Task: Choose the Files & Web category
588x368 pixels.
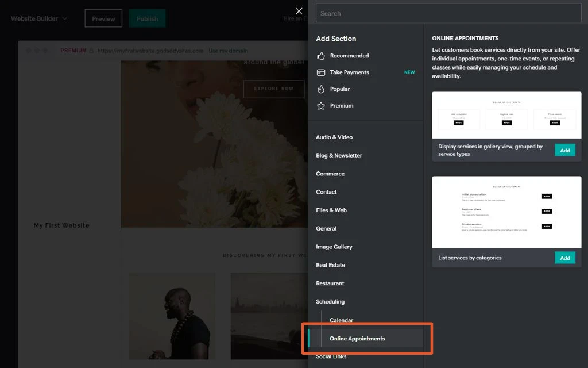Action: coord(331,210)
